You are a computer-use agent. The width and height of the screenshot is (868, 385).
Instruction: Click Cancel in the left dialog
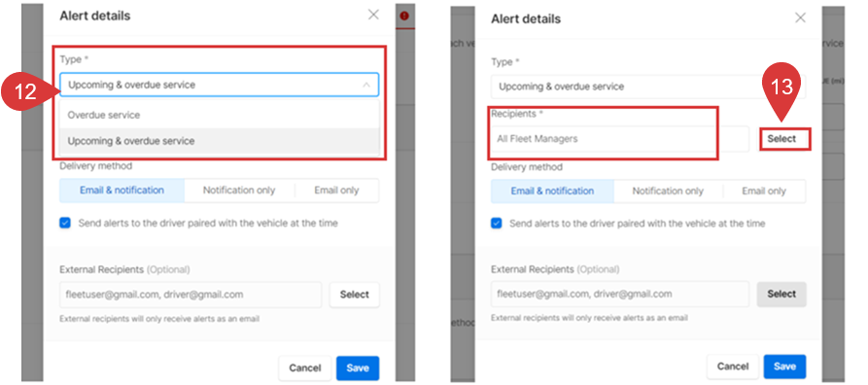click(305, 367)
